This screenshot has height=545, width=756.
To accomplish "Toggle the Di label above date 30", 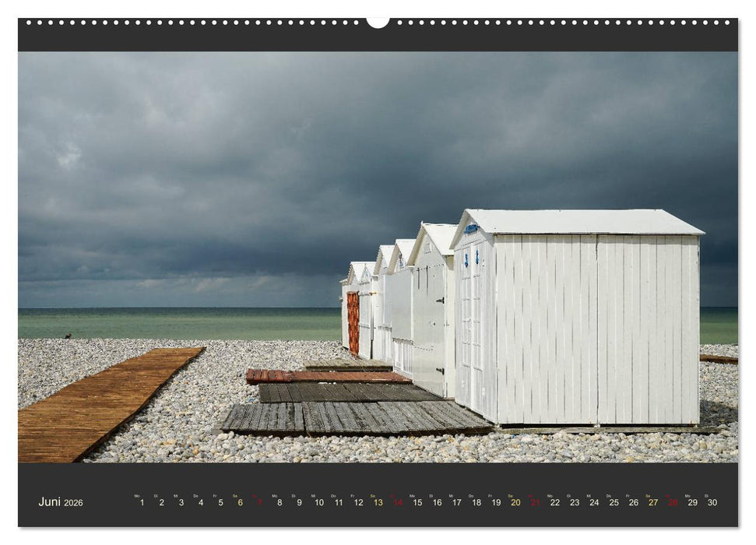I will [x=708, y=496].
